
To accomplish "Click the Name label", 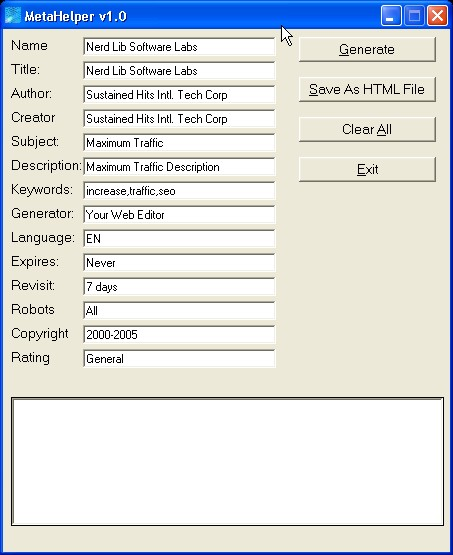I will click(29, 45).
